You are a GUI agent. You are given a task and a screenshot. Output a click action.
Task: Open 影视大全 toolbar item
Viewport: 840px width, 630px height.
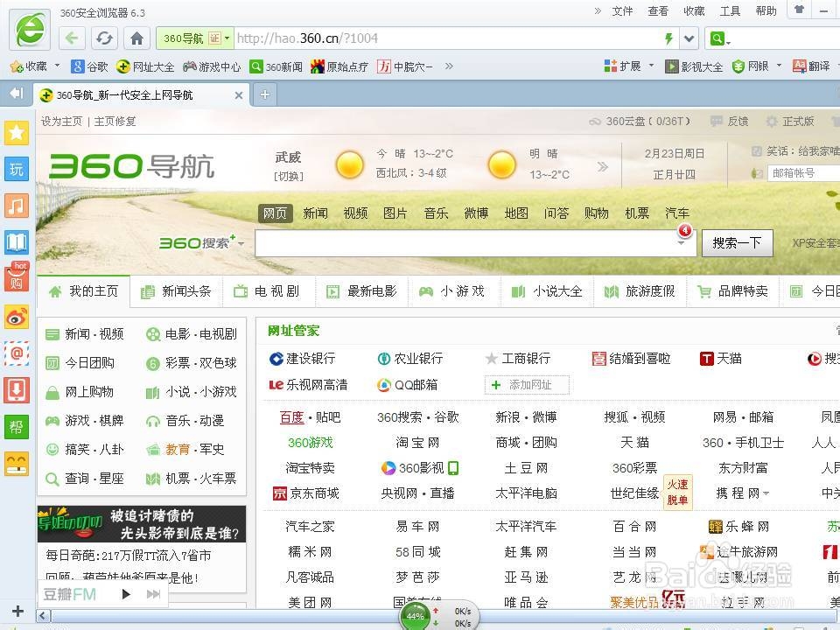click(x=694, y=66)
